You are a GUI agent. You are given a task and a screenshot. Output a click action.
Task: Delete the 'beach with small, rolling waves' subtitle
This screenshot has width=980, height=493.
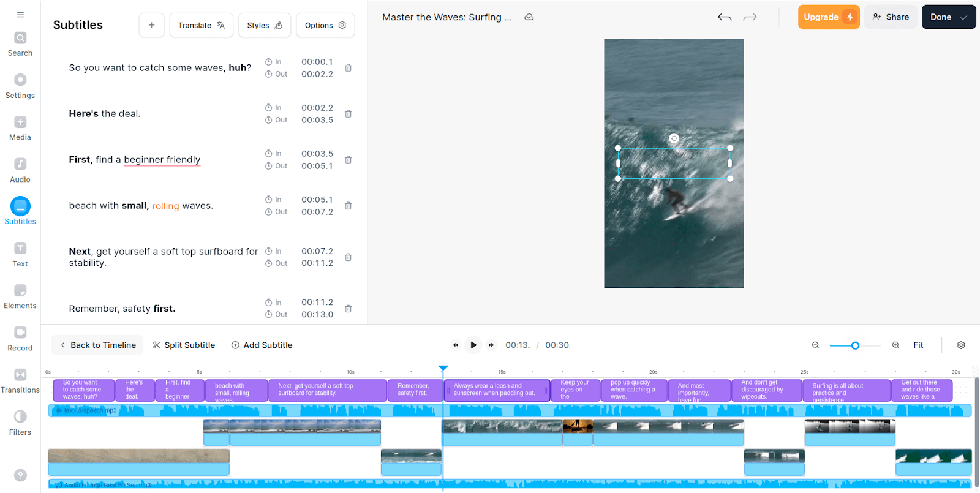348,206
